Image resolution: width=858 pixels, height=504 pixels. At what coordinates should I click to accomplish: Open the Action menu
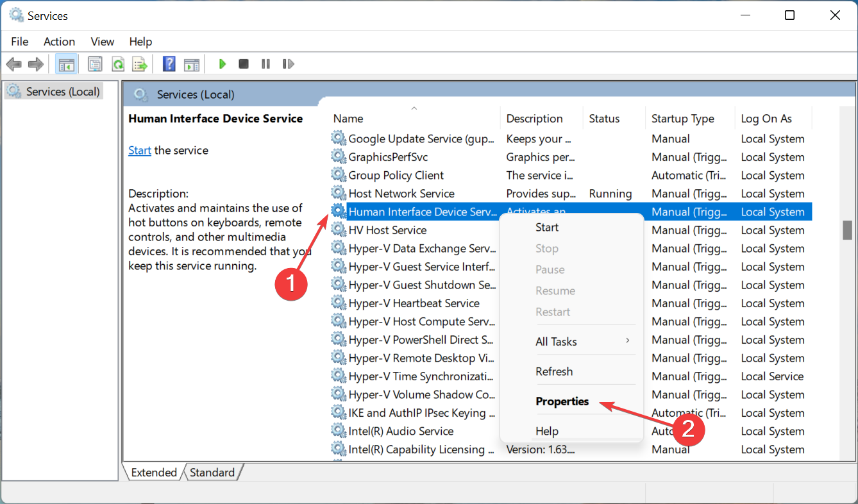(x=59, y=41)
